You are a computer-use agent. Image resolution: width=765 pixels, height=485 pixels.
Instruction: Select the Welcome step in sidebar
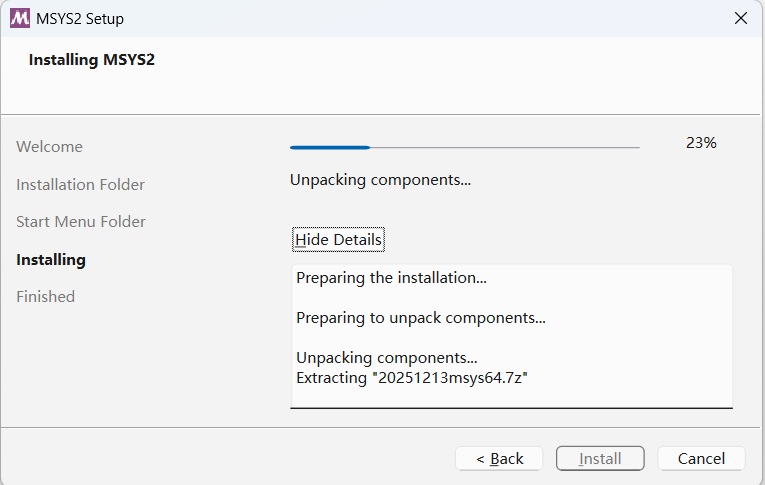(50, 147)
